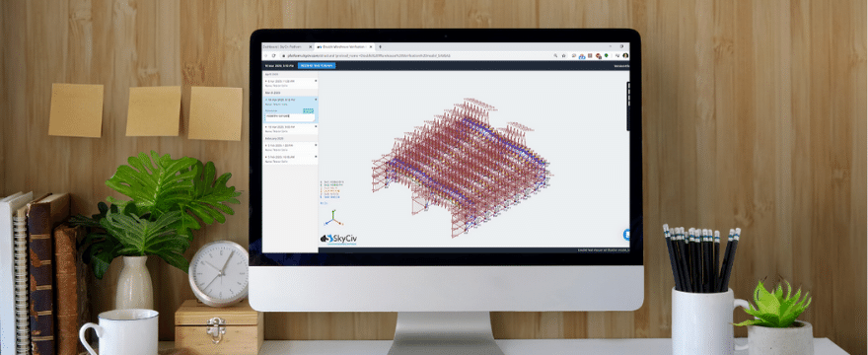Image resolution: width=868 pixels, height=355 pixels.
Task: Click the browser address bar URL
Action: tap(368, 56)
